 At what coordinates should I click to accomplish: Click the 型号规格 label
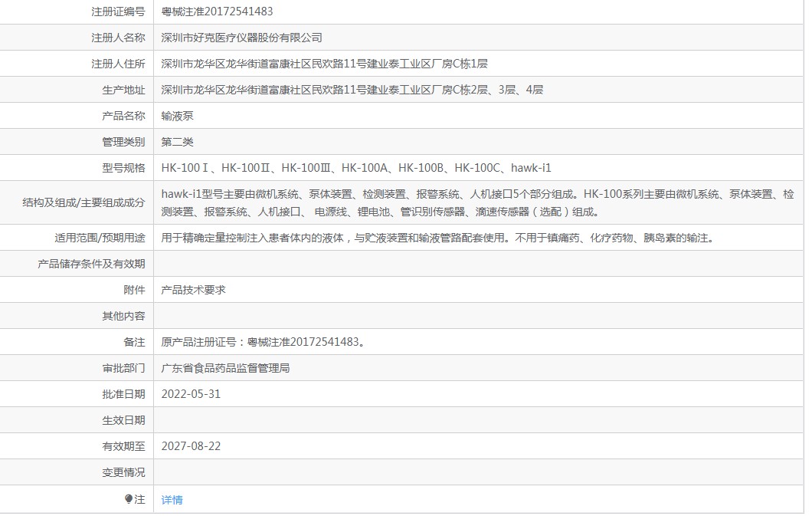123,168
